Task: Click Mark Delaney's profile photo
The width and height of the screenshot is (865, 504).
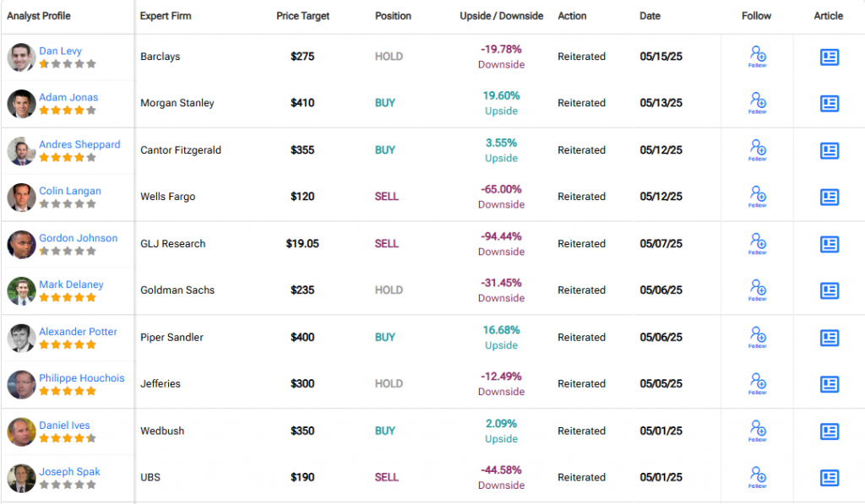Action: click(x=21, y=290)
